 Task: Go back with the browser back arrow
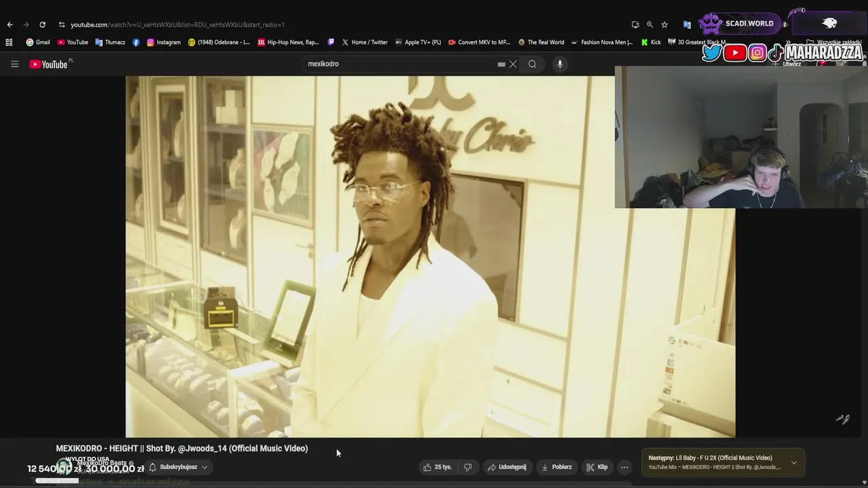tap(9, 24)
